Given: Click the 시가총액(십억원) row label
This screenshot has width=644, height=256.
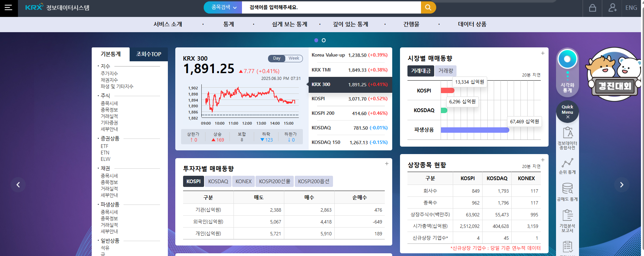Looking at the screenshot, I should tap(430, 226).
